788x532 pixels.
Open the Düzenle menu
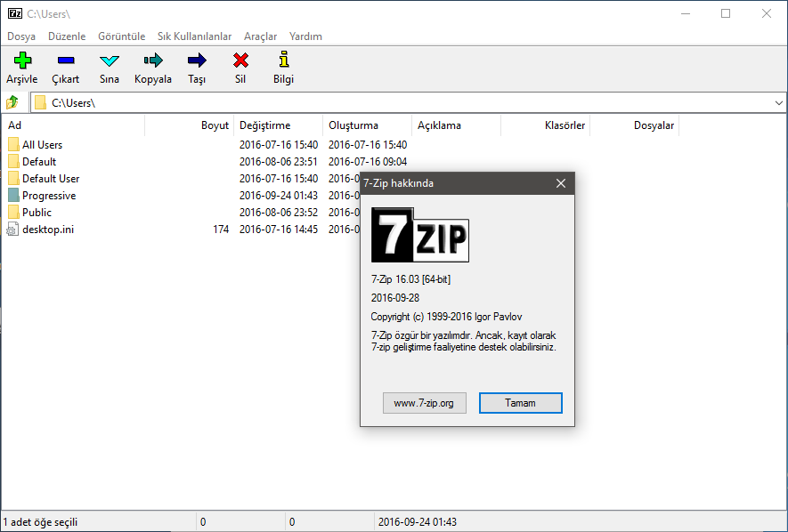[x=67, y=36]
